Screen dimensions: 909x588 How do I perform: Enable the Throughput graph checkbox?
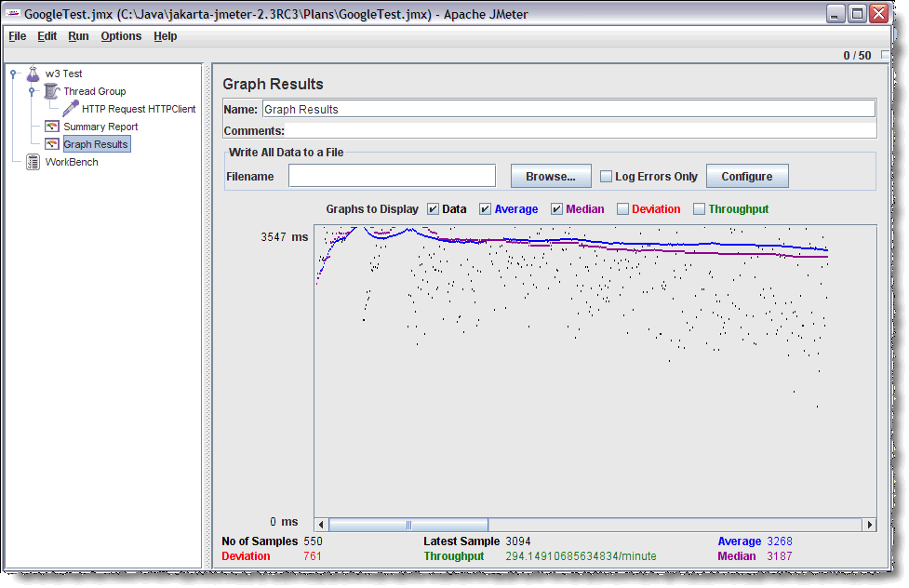699,209
